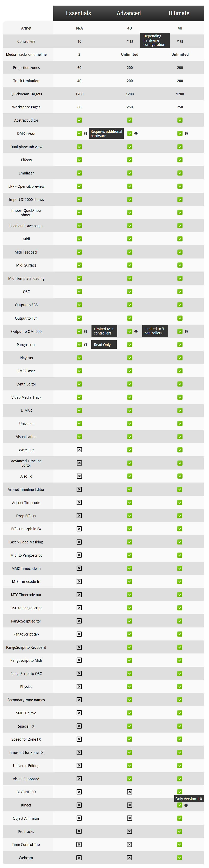Screen dimensions: 209x868
Task: Click the Ultimate Webcam green checkmark
Action: (180, 857)
